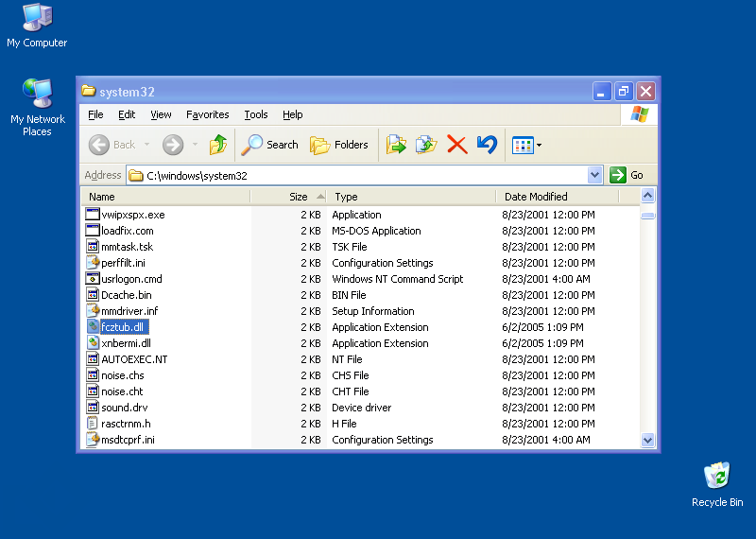Sort by Date Modified column header
This screenshot has height=539, width=756.
click(x=558, y=197)
